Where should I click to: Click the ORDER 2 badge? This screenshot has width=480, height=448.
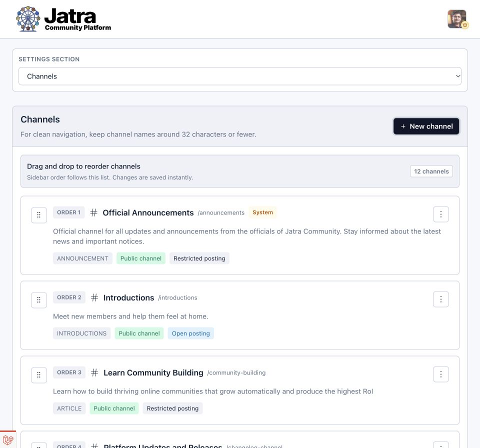pyautogui.click(x=69, y=297)
